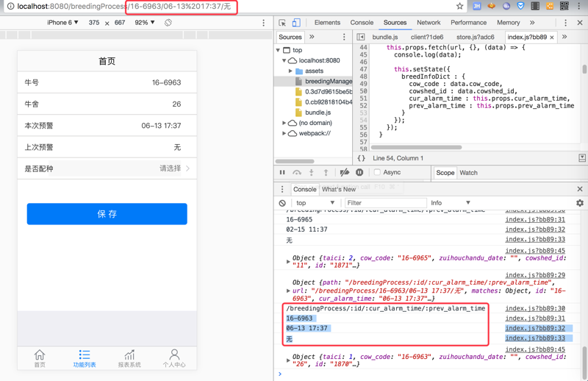Viewport: 588px width, 381px height.
Task: Click the blue shield extension icon
Action: pos(520,6)
